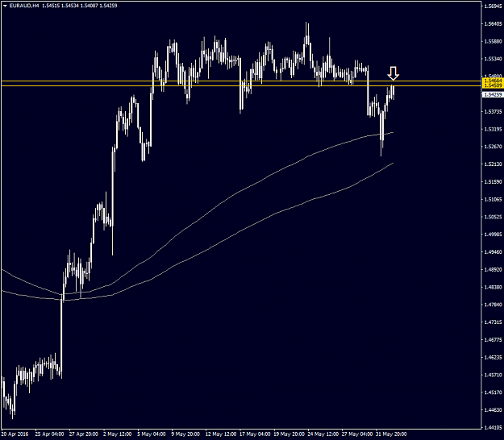Click the EURAUD,H4 chart title text
504x440 pixels.
pos(24,6)
